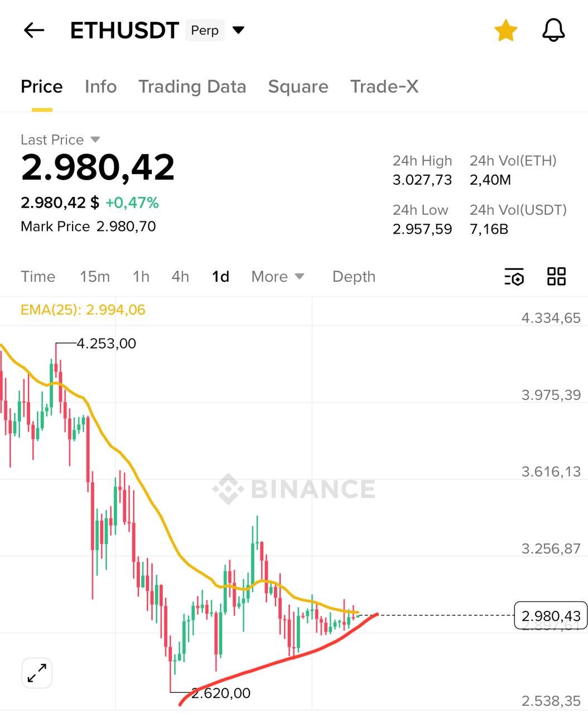This screenshot has height=714, width=588.
Task: Tap the back arrow icon
Action: (x=34, y=30)
